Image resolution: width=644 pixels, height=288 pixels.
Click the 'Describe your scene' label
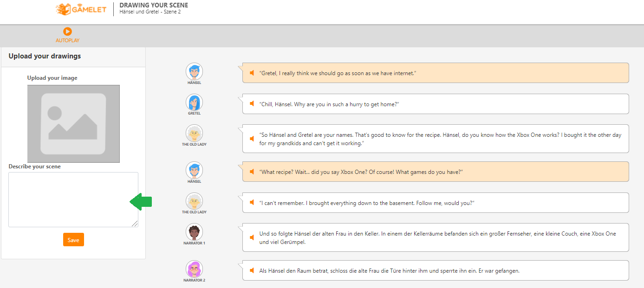[35, 166]
